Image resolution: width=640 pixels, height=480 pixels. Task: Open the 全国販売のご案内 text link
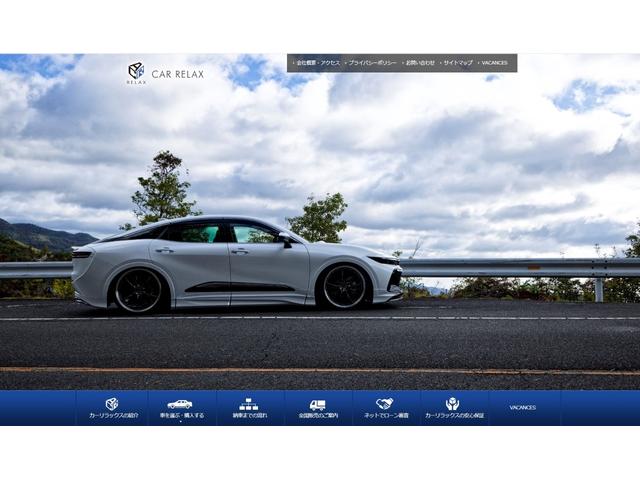point(317,416)
